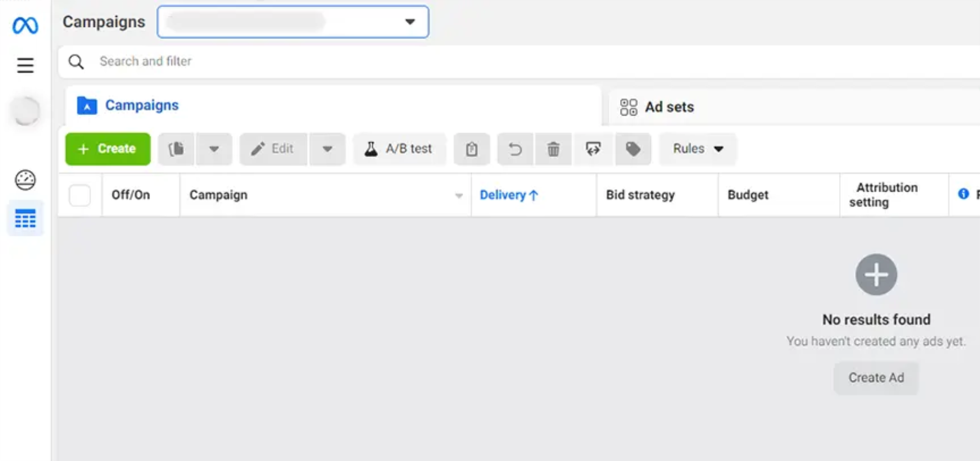Click the clipboard paste icon

[472, 149]
